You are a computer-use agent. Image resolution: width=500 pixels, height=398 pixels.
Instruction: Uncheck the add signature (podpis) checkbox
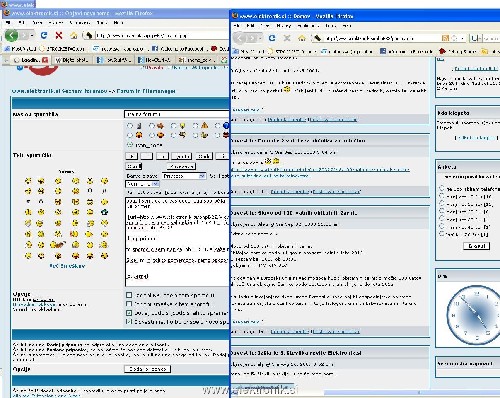tap(129, 313)
